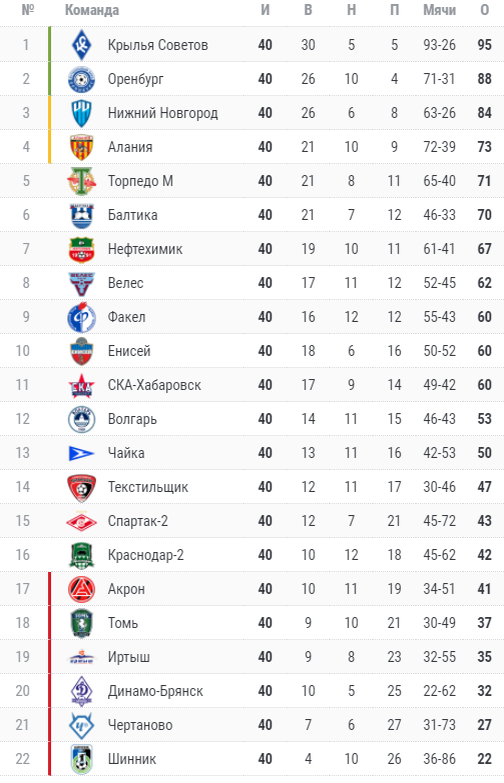Click the О points column header
Image resolution: width=504 pixels, height=783 pixels.
[x=485, y=10]
